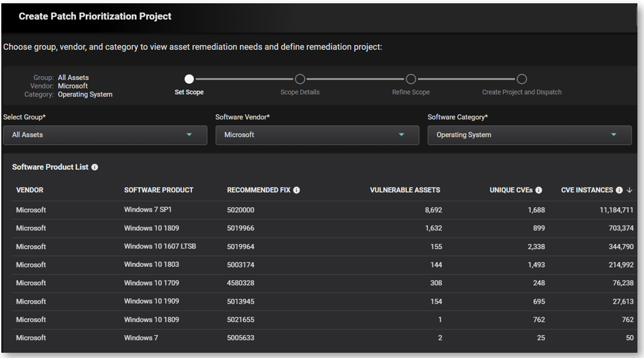This screenshot has height=358, width=644.
Task: Click sort arrow on CVE Instances column
Action: click(x=630, y=190)
